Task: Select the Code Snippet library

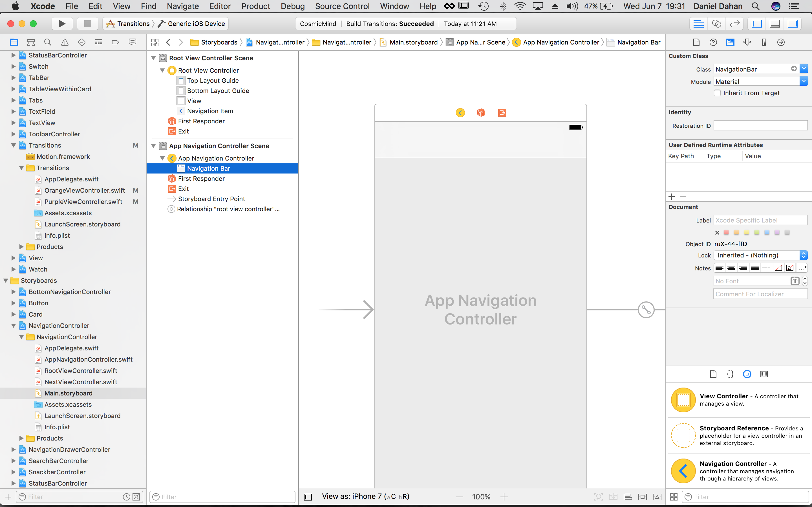Action: [x=730, y=374]
